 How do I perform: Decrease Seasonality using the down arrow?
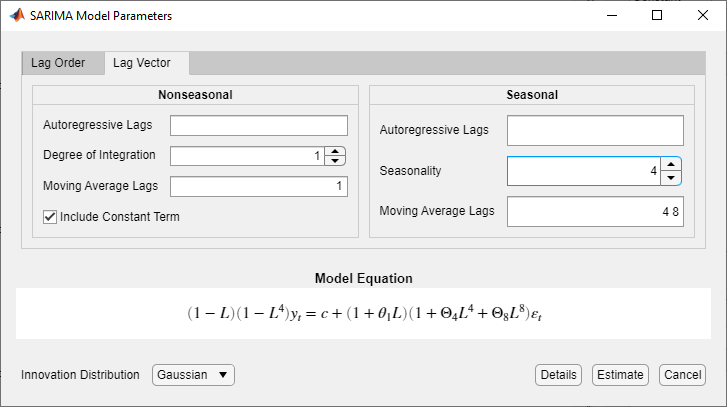point(672,178)
